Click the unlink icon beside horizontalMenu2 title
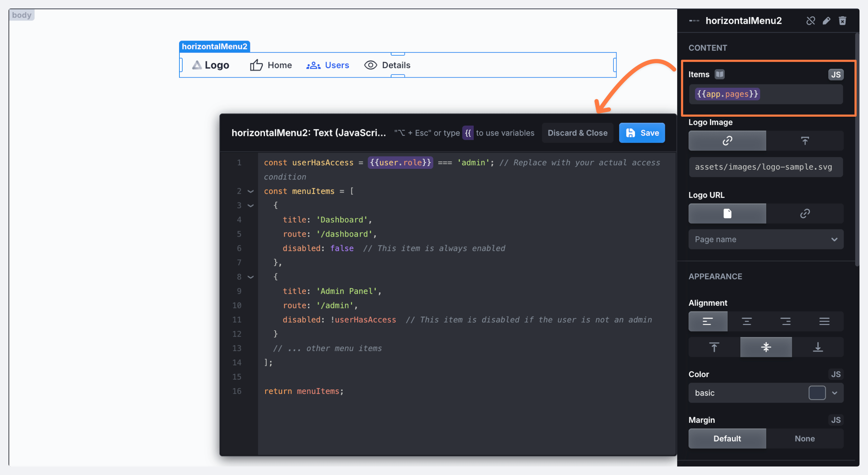868x475 pixels. (811, 21)
